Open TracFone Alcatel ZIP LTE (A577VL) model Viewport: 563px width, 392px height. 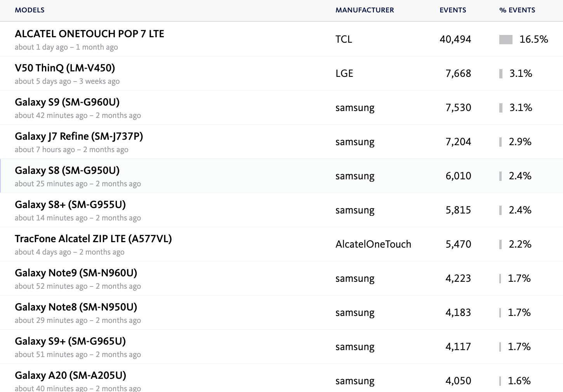(x=93, y=239)
